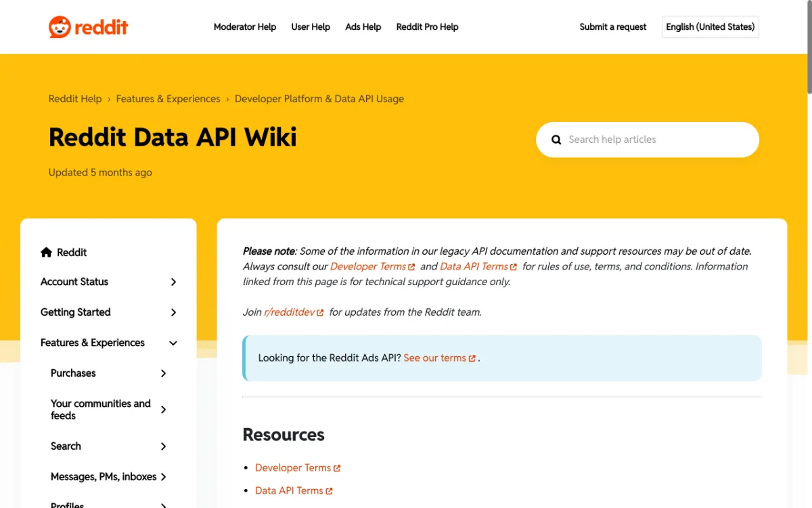Click the home icon beside Reddit in sidebar

pos(46,252)
